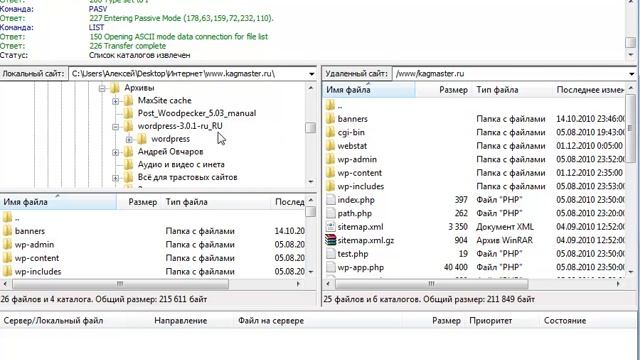Click the remote site path input field
Screen dimensions: 640x360
click(509, 74)
